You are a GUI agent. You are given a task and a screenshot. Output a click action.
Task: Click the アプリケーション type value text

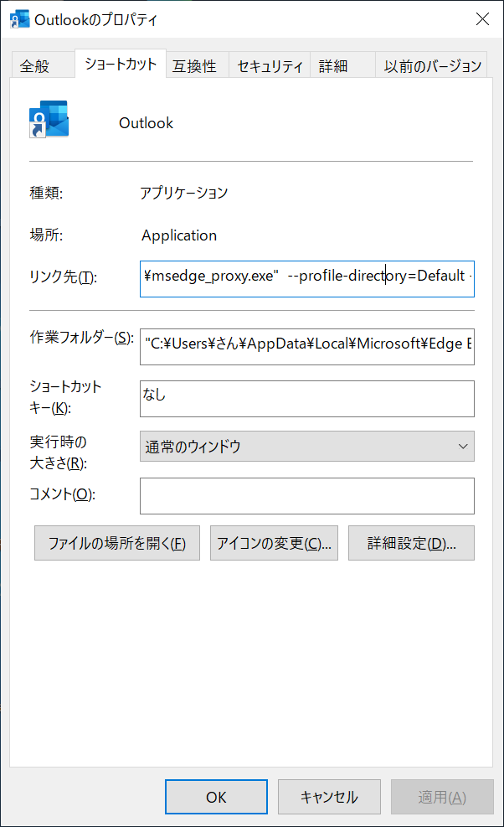[184, 193]
